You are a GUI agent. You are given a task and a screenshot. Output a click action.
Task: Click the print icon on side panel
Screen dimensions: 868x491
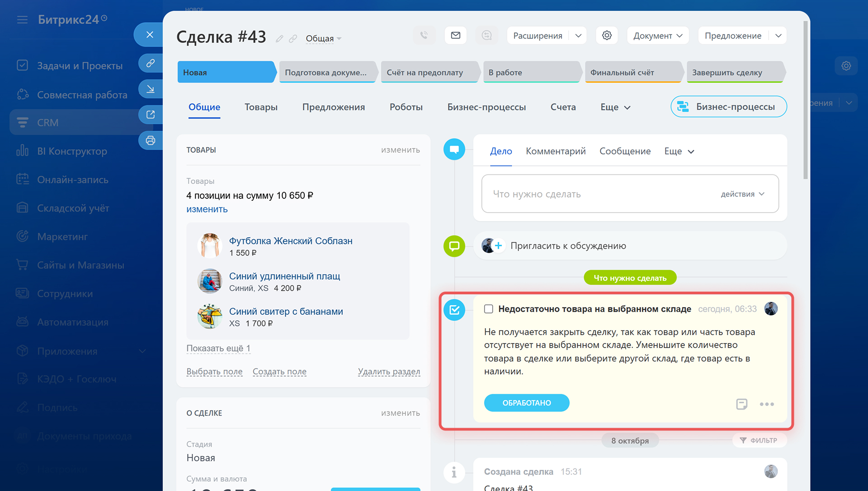pyautogui.click(x=151, y=141)
